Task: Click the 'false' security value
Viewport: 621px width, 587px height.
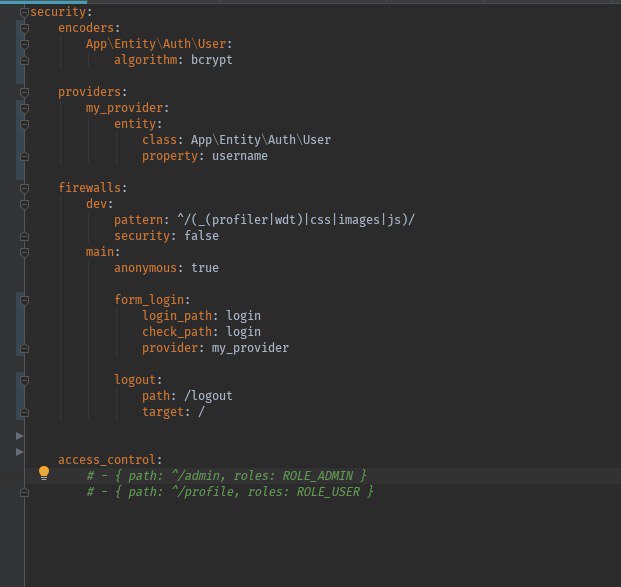Action: [x=201, y=236]
